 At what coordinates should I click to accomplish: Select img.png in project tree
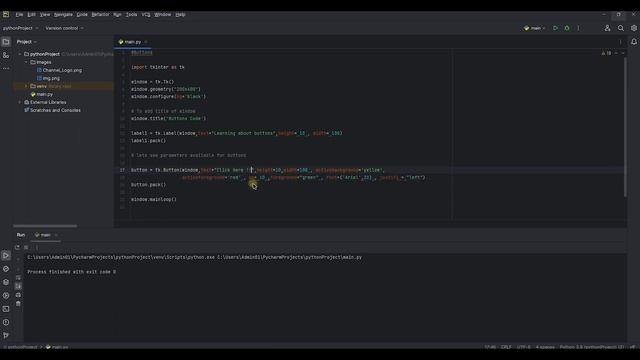point(48,78)
